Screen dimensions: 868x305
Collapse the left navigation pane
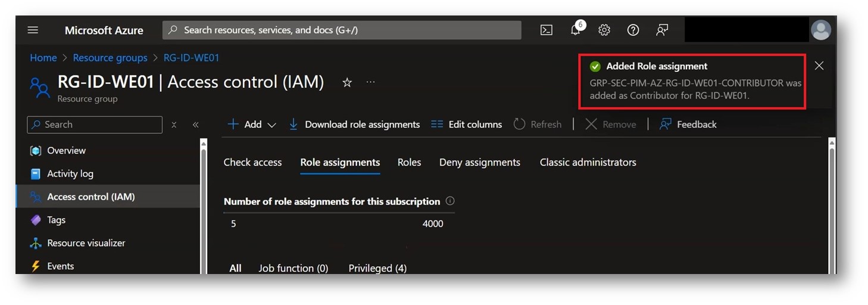tap(195, 125)
